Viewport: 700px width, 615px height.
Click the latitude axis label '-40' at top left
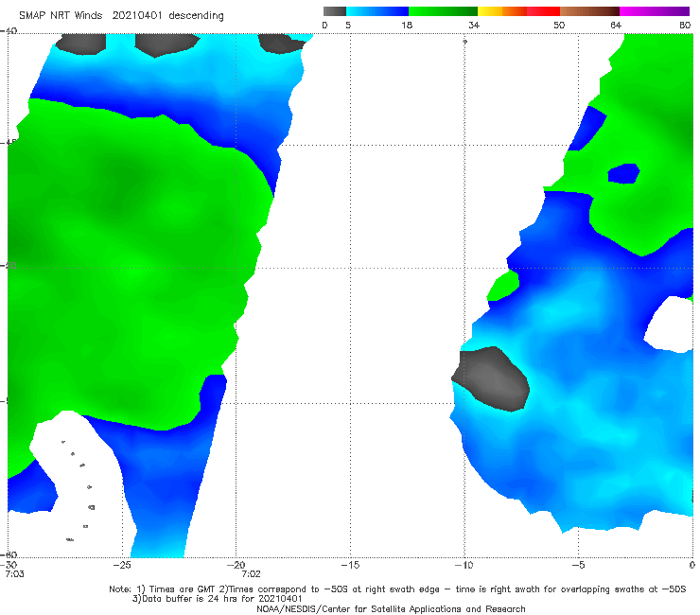click(9, 31)
